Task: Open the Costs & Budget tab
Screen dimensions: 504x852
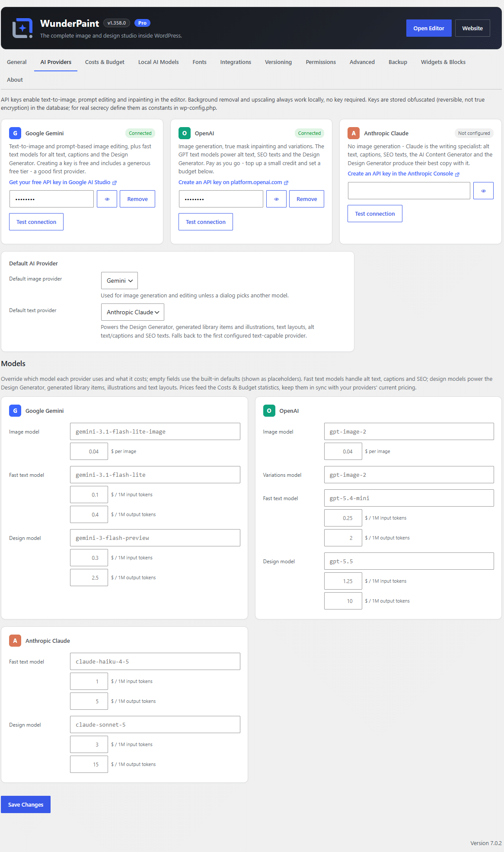Action: (105, 62)
